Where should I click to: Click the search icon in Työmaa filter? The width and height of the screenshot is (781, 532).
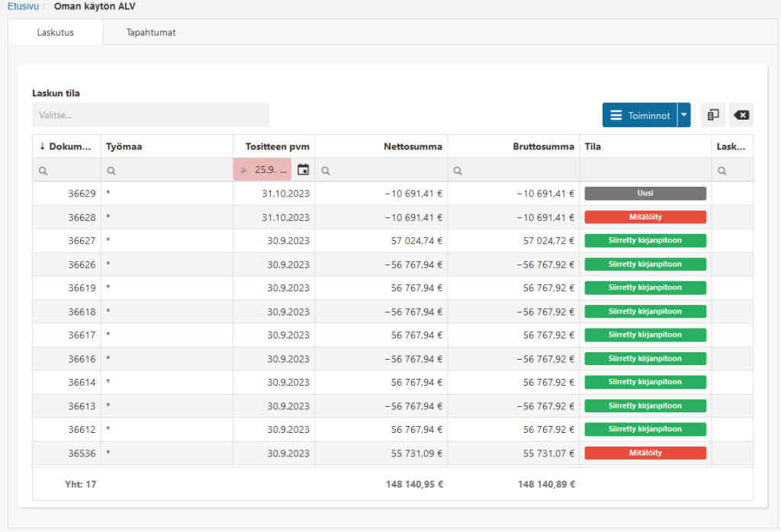click(x=111, y=171)
